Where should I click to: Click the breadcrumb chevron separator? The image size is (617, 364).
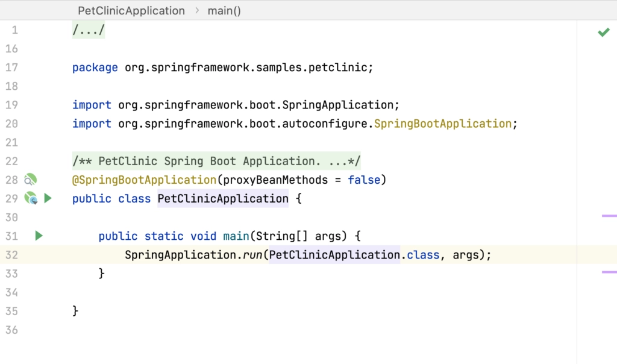(197, 11)
